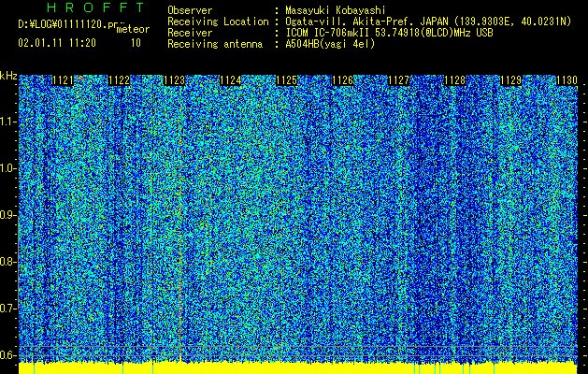Click the date stamp 02.01.11 11:20

pos(57,43)
